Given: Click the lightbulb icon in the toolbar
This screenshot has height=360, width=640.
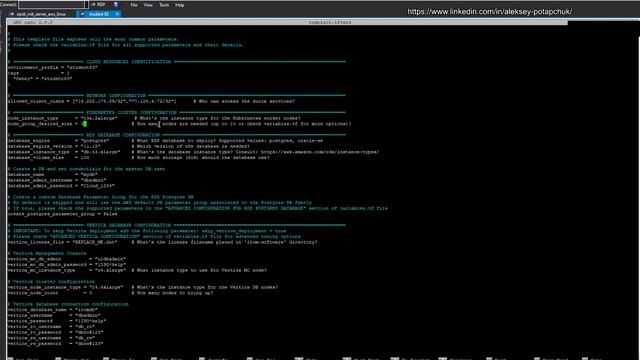Looking at the screenshot, I should 116,5.
